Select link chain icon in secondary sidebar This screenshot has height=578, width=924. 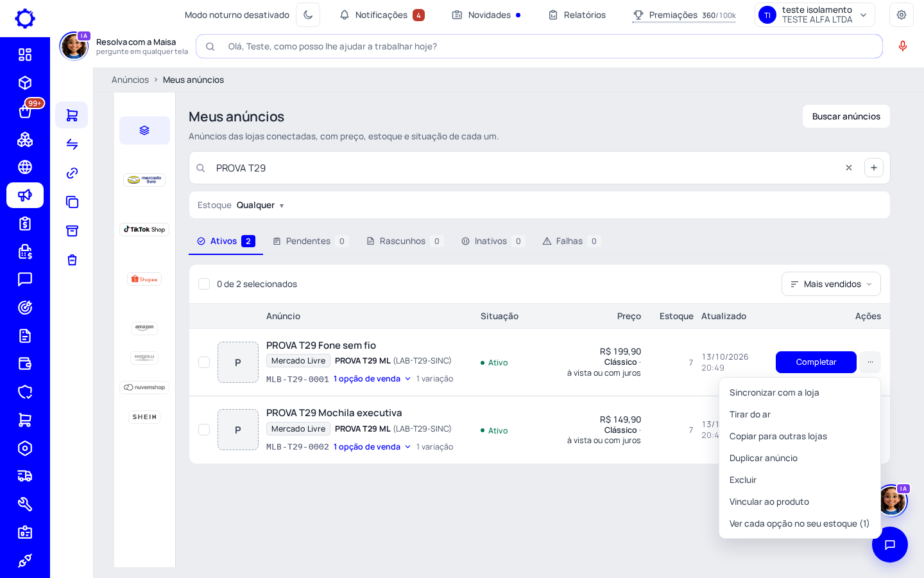(x=72, y=173)
